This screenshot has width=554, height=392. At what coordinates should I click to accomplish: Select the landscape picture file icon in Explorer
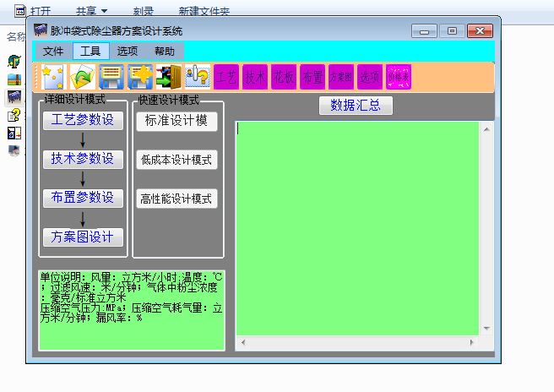tap(14, 79)
